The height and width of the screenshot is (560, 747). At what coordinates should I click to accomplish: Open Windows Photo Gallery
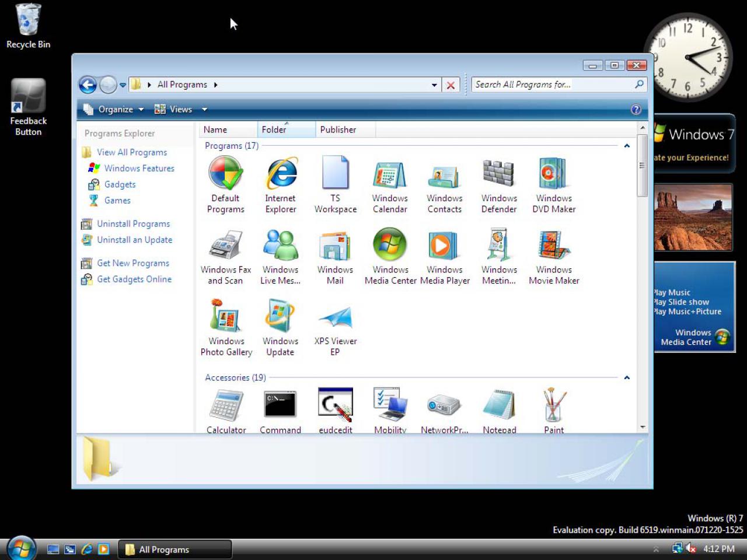[x=226, y=328]
